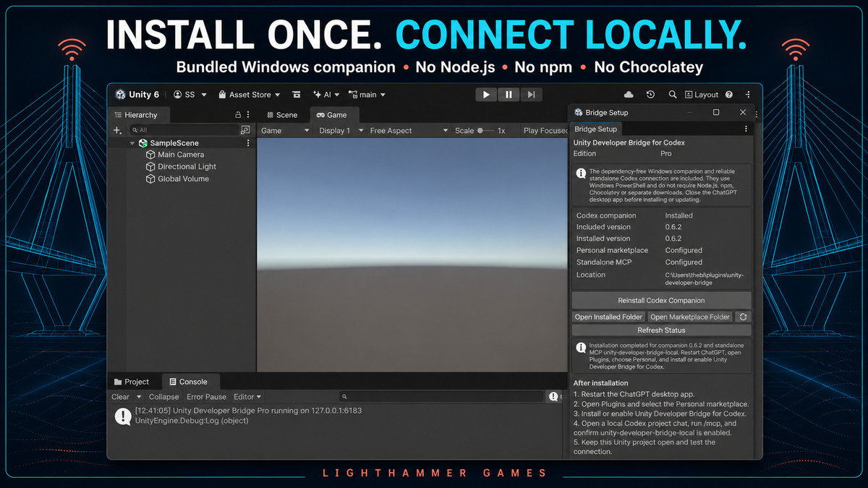Click the Global Volume cube icon

(x=150, y=179)
